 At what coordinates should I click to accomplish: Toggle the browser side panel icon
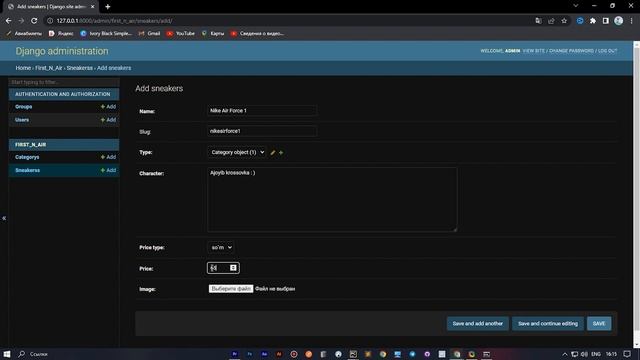coord(606,21)
